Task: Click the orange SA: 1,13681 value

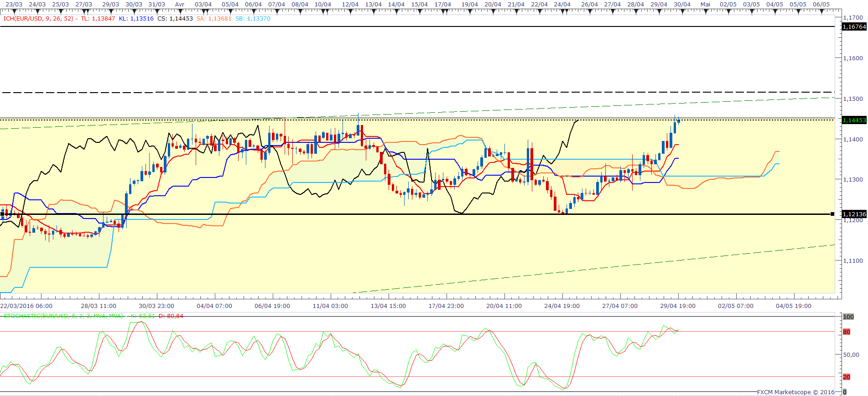Action: [x=214, y=19]
